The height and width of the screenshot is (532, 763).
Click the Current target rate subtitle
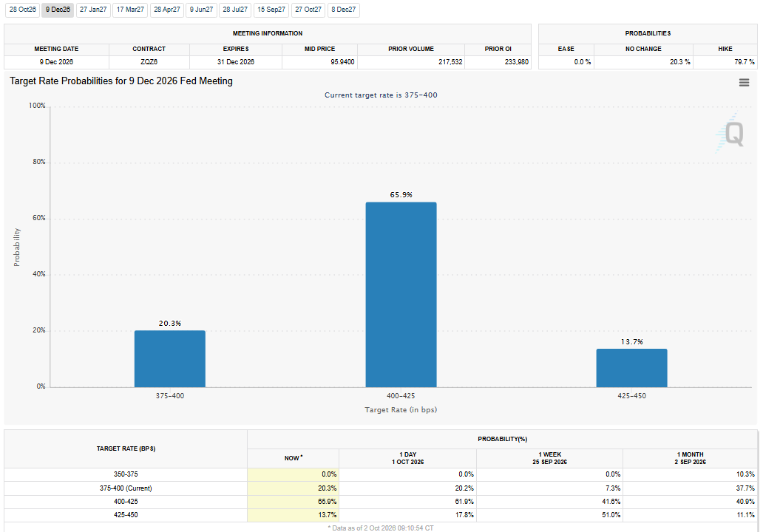tap(381, 95)
